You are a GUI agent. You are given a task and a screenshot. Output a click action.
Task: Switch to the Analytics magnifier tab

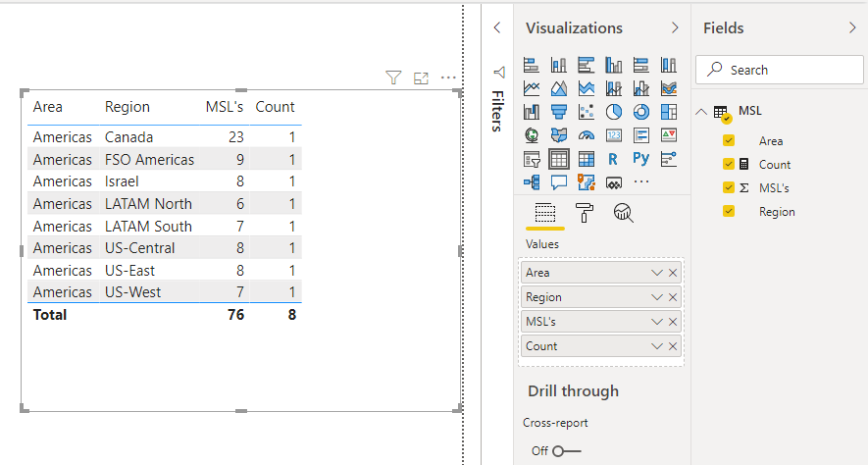click(624, 213)
